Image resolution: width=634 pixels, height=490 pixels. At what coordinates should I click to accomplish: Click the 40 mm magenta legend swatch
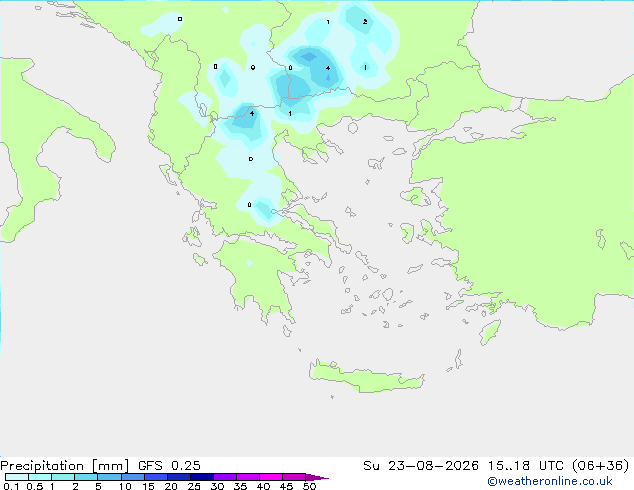tap(271, 477)
